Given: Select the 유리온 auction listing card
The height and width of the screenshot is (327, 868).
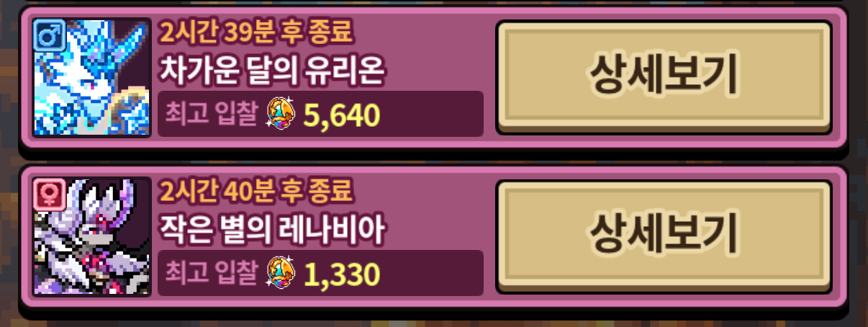Looking at the screenshot, I should coord(433,77).
